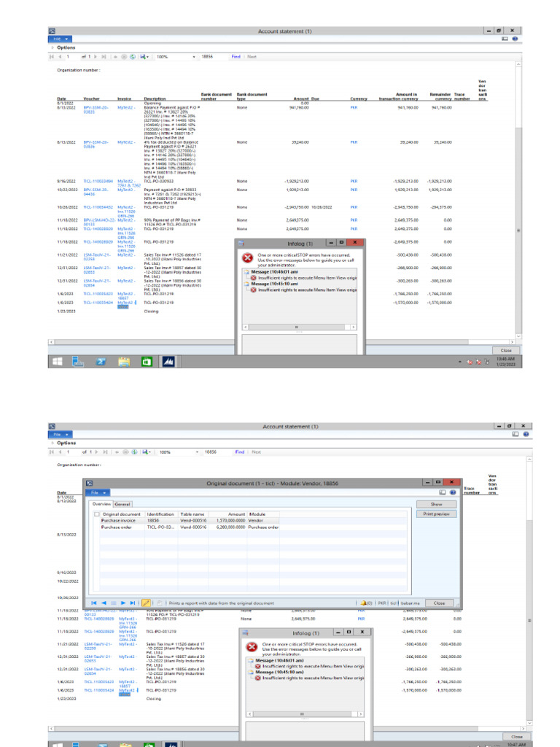560x747 pixels.
Task: Open File Explorer from the taskbar
Action: pos(124,362)
